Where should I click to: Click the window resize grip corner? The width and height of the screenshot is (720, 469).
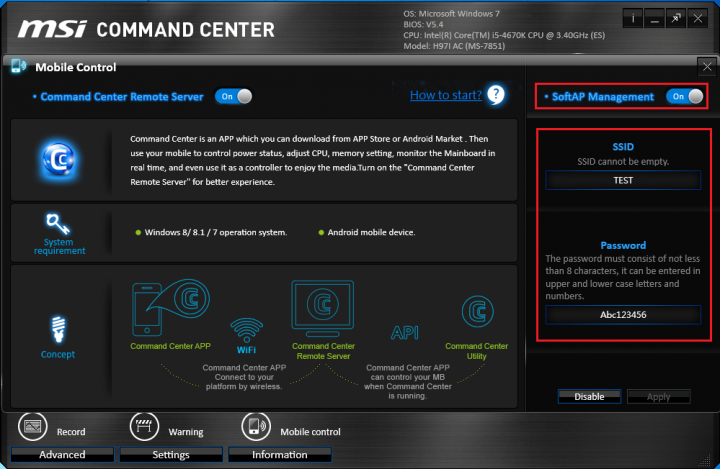click(704, 460)
